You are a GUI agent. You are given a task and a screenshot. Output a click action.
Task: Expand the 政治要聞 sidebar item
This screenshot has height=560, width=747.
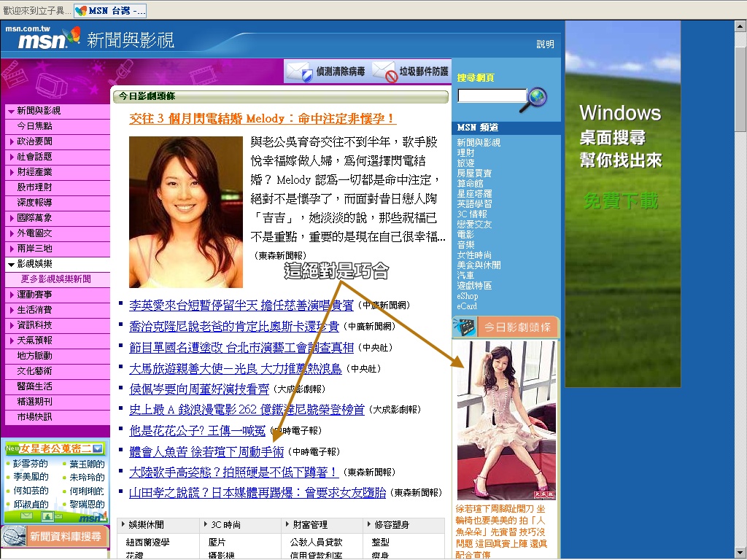12,141
